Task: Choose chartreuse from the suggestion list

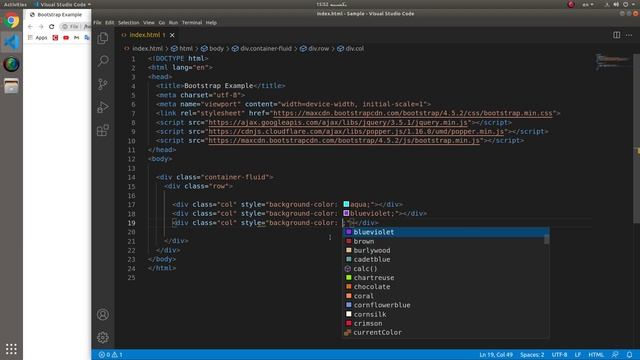Action: [x=445, y=278]
